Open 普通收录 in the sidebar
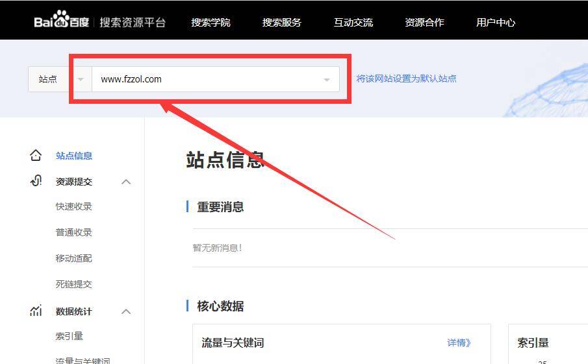This screenshot has width=588, height=364. pos(74,232)
